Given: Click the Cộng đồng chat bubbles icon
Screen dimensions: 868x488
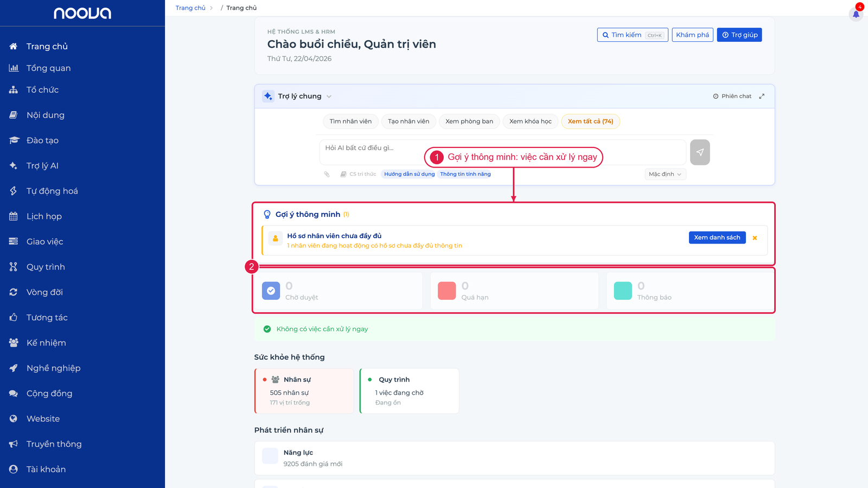Looking at the screenshot, I should coord(14,393).
